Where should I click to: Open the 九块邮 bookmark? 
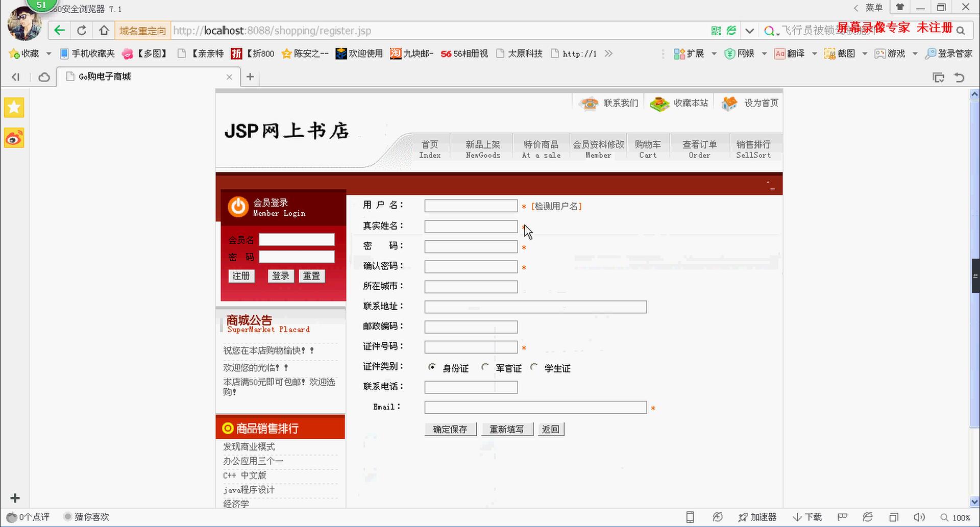click(x=411, y=54)
